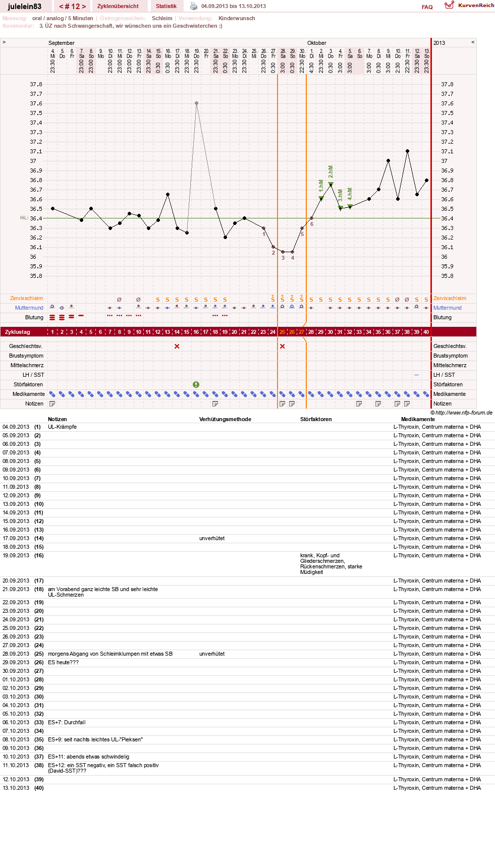
Task: Click the note 'ES+9: seit nachts leichtes UL-Pieksen'
Action: pyautogui.click(x=95, y=739)
